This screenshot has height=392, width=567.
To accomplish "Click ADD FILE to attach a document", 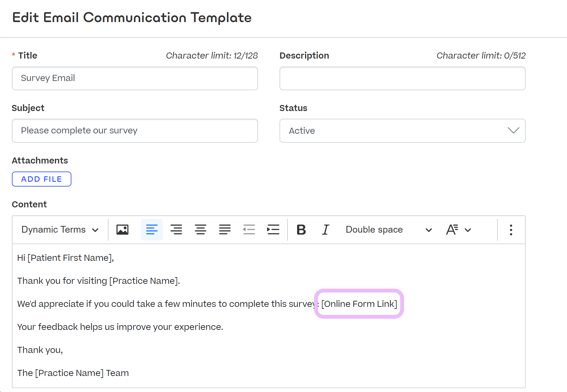I will 41,179.
